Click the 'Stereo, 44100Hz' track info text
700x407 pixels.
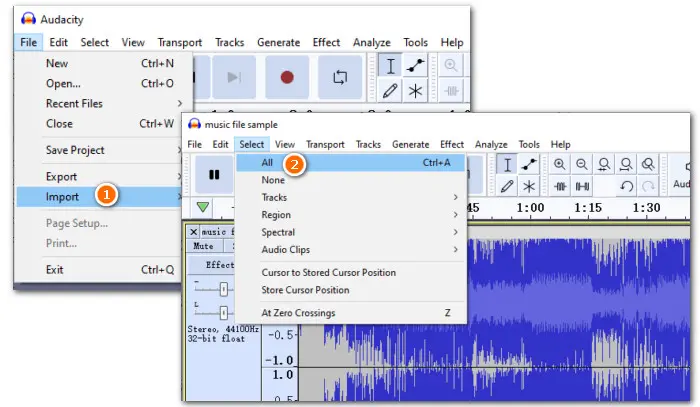coord(223,329)
